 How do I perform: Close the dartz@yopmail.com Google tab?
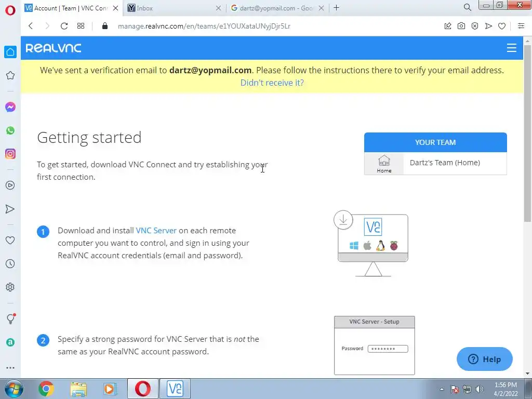(x=321, y=8)
